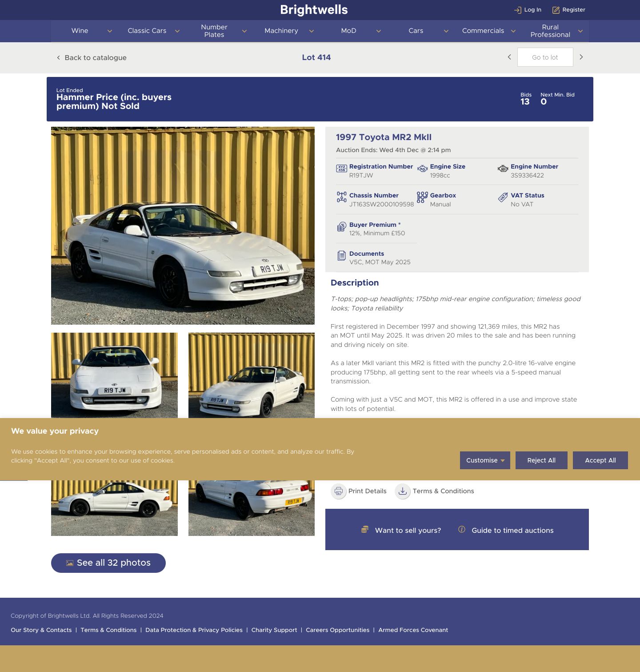Viewport: 640px width, 672px height.
Task: Expand the Rural Professional menu chevron
Action: (x=580, y=31)
